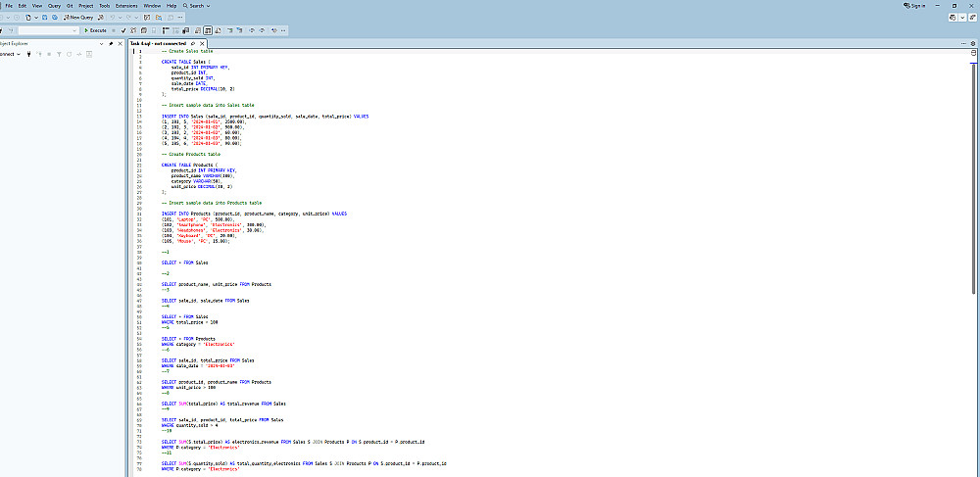Show the estimated execution plan icon

pos(133,30)
